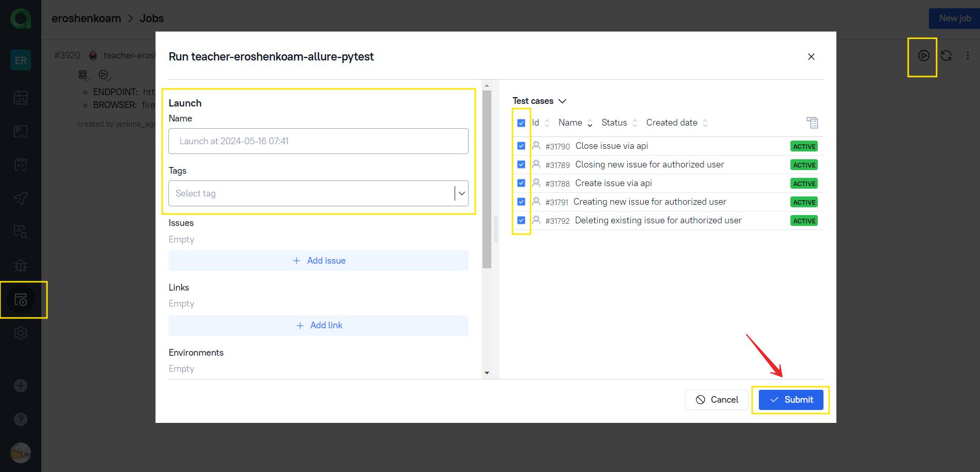980x472 pixels.
Task: Click the scroll up arrow of launch panel
Action: click(487, 86)
